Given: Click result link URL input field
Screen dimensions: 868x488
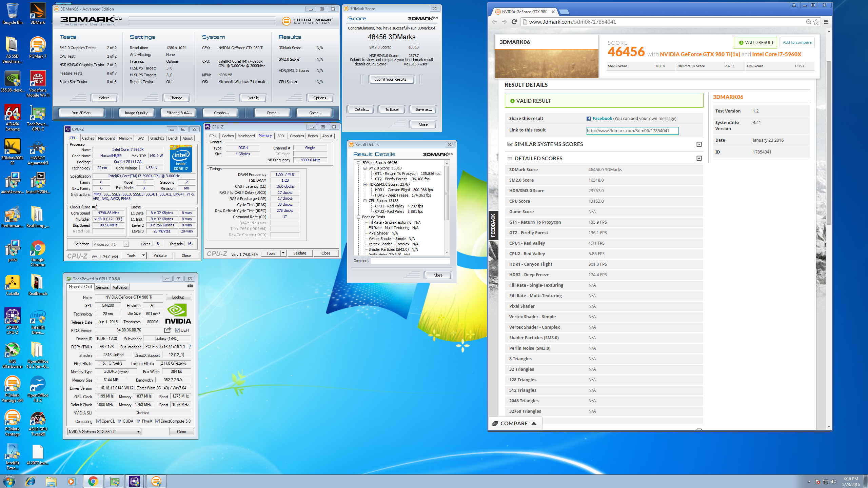Looking at the screenshot, I should point(632,130).
